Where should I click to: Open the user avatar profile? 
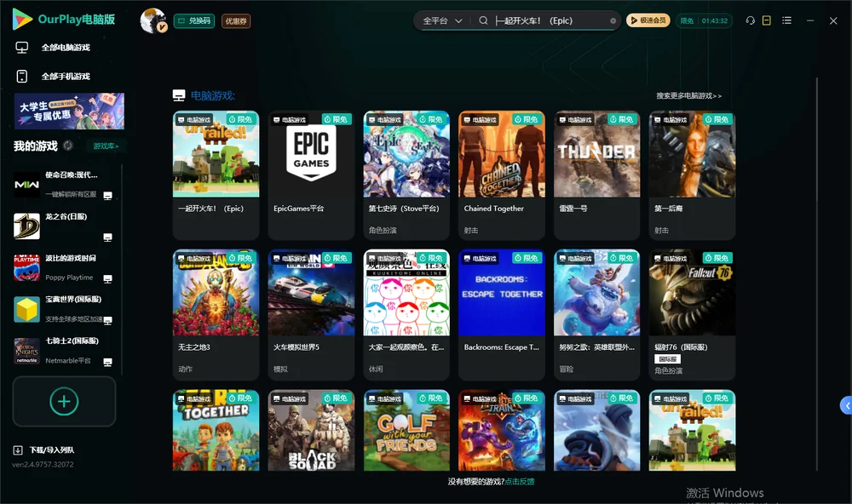click(x=153, y=20)
